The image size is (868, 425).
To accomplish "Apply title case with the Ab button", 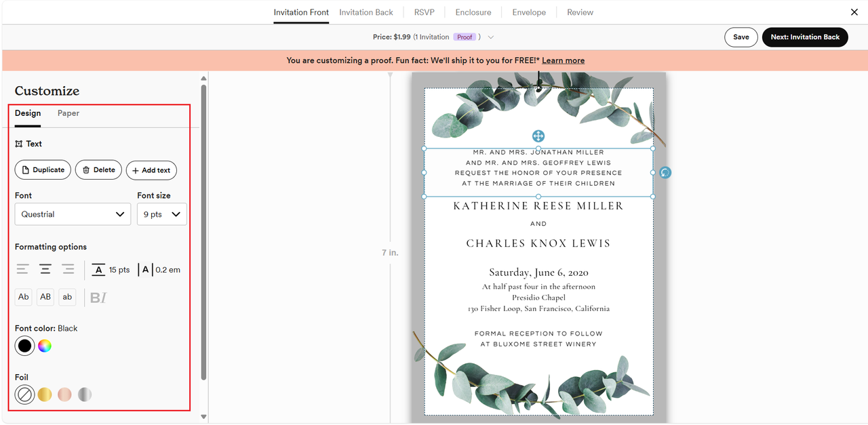I will coord(24,297).
